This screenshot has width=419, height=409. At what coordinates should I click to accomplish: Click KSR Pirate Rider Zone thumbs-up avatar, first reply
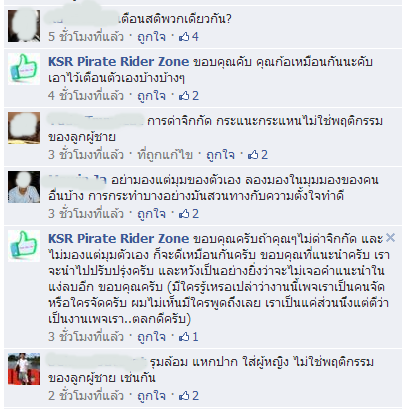24,69
